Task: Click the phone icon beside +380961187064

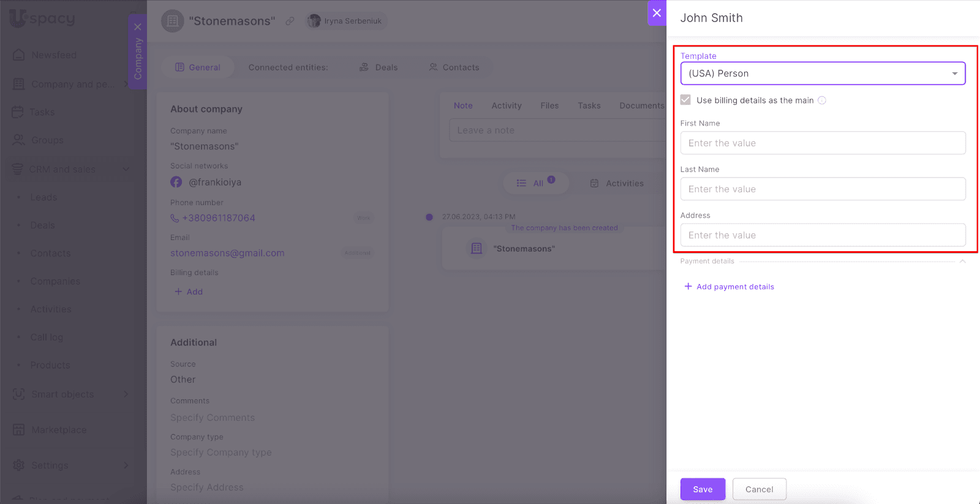Action: [175, 218]
